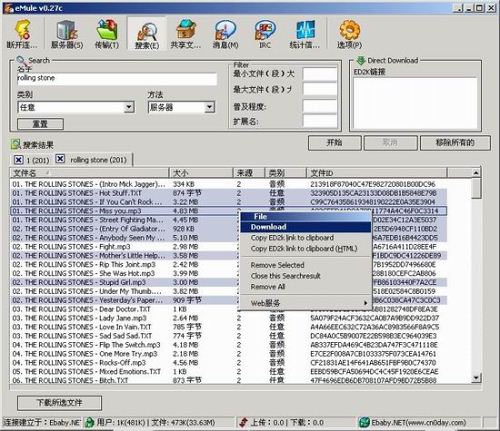Select row 'Lady Jane.mp3'

229,318
